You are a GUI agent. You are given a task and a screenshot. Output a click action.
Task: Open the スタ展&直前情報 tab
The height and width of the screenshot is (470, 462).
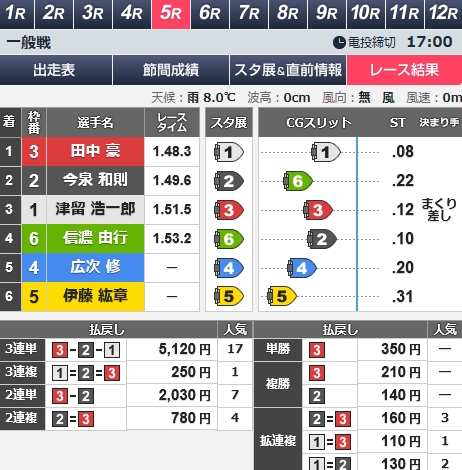click(x=288, y=70)
